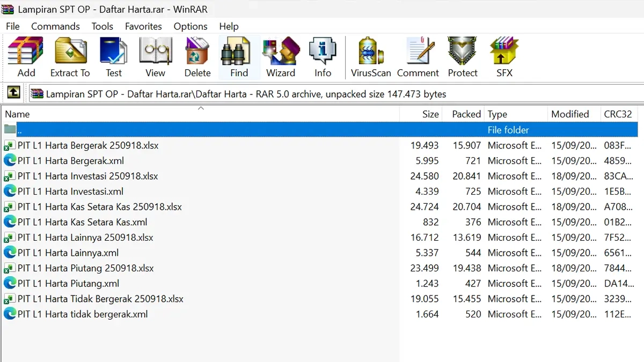Add archive Comment via toolbar

418,57
